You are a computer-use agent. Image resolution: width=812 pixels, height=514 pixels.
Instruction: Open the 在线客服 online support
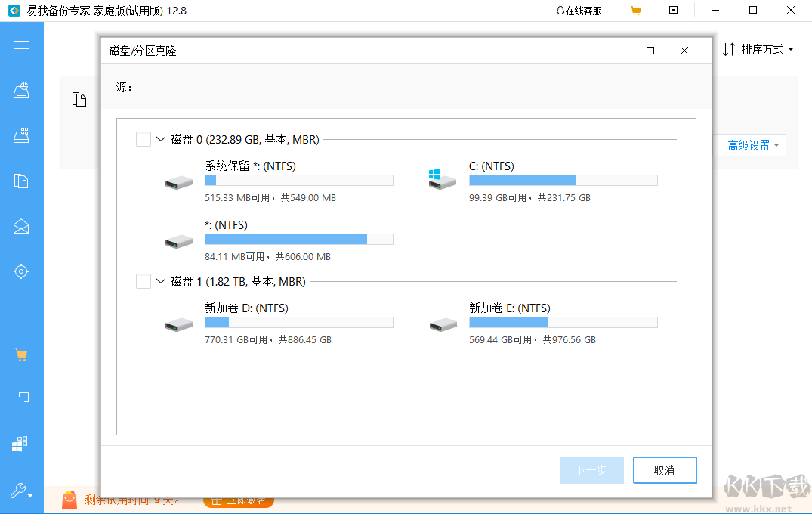(x=578, y=10)
